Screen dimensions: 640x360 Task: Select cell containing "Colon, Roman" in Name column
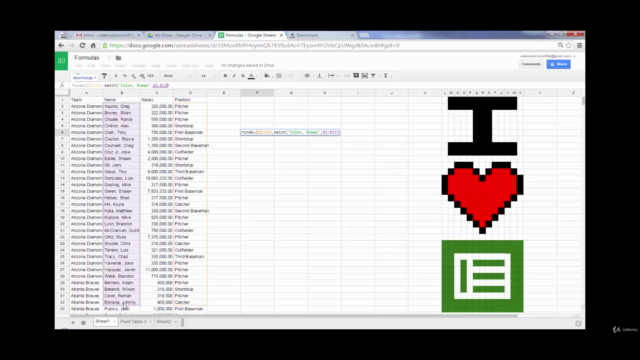(x=121, y=296)
